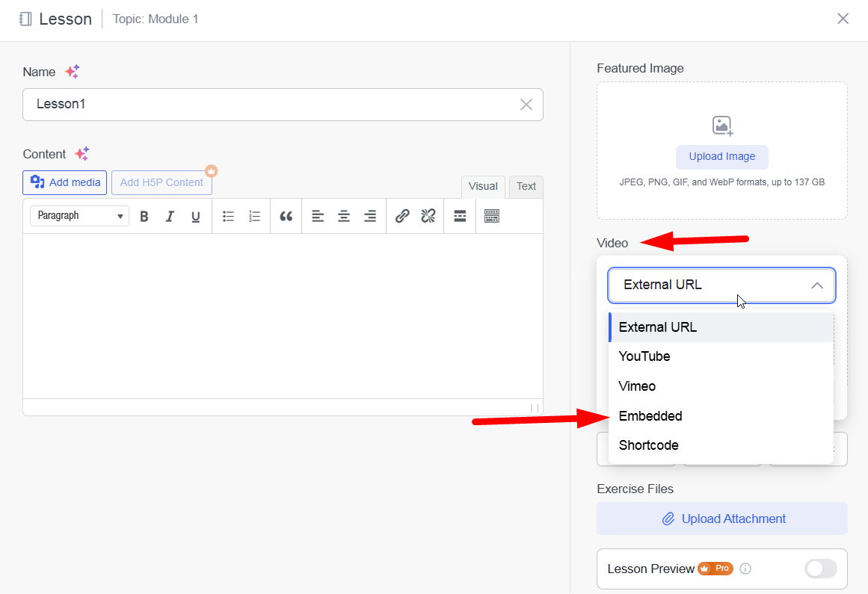Open the Paragraph format dropdown

(x=79, y=216)
